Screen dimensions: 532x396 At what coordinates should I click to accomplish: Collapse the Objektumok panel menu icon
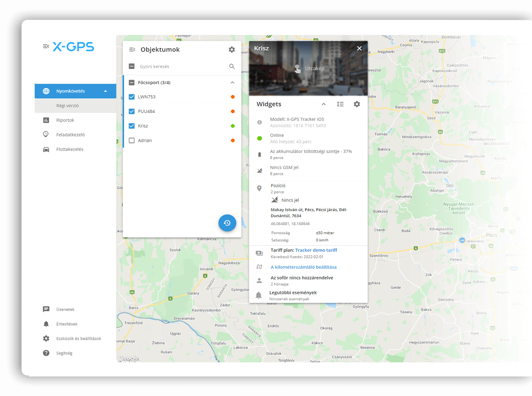pos(132,49)
